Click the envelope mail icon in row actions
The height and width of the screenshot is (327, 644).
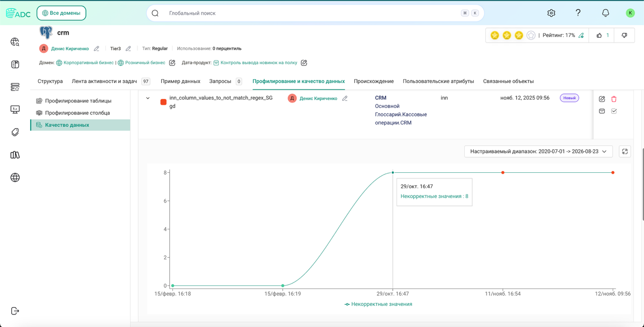pyautogui.click(x=602, y=111)
